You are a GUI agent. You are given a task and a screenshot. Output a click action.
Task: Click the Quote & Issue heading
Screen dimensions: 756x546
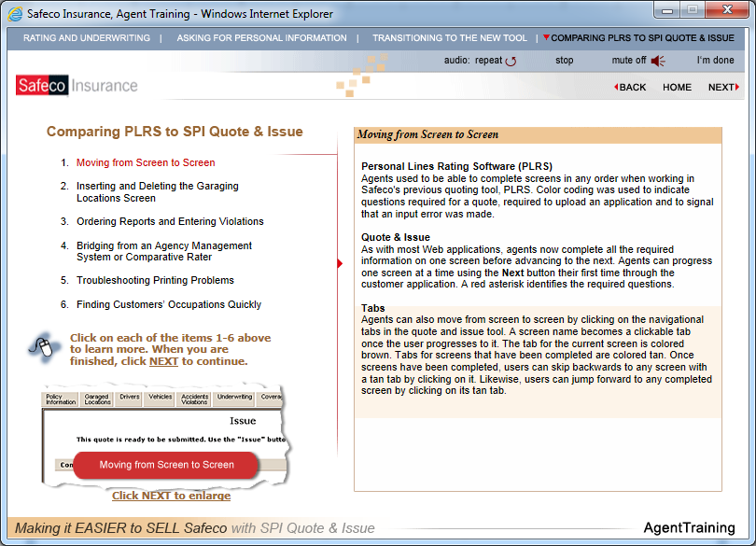pos(396,237)
